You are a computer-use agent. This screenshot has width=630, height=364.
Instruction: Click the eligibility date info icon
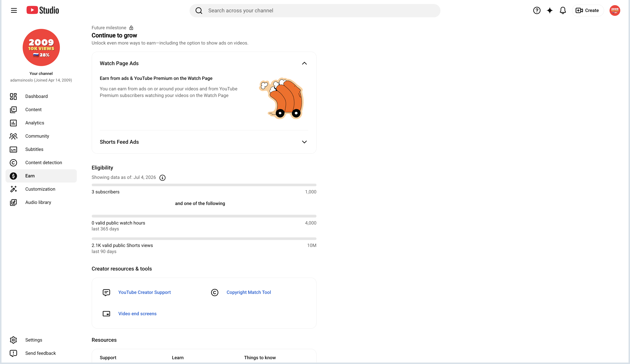[162, 178]
